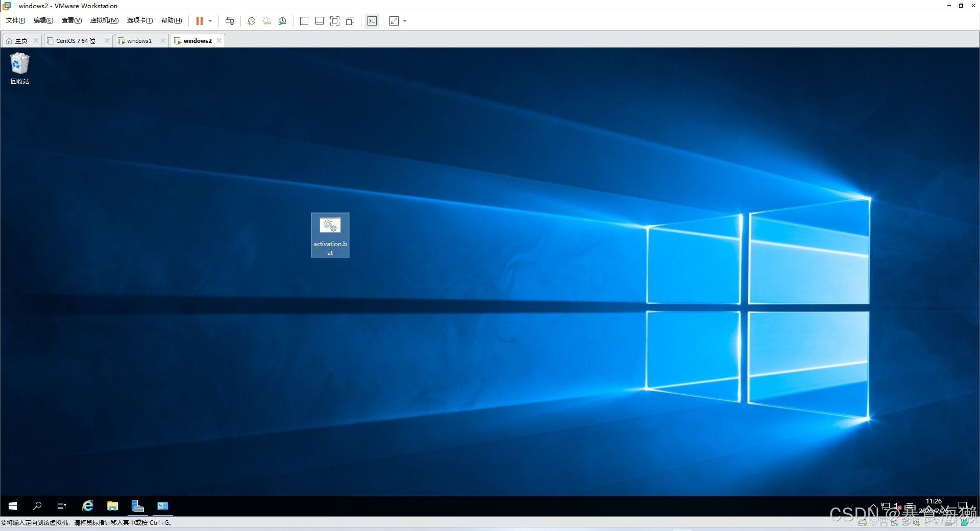Open the 帮助(H) menu
This screenshot has width=980, height=531.
pos(171,20)
